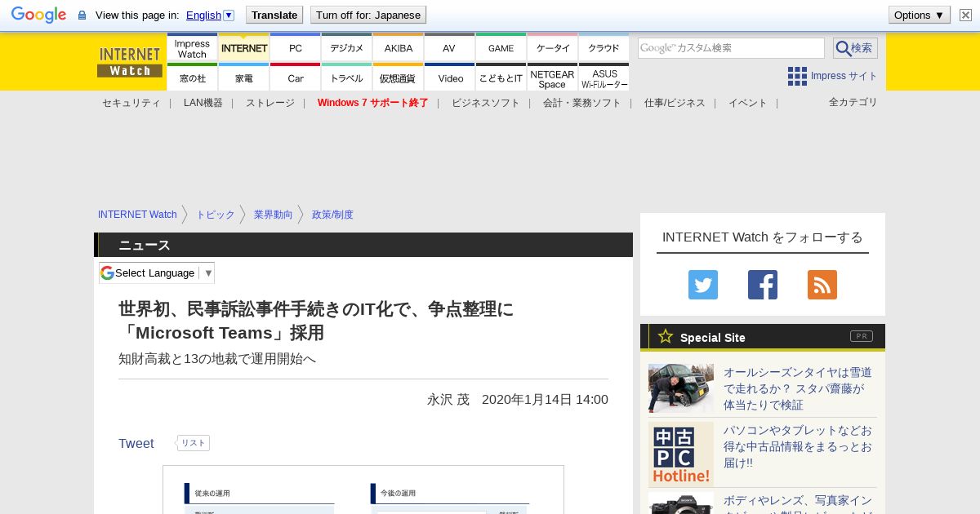Open Windows 7 サポート終了 link
The image size is (980, 514).
(373, 103)
